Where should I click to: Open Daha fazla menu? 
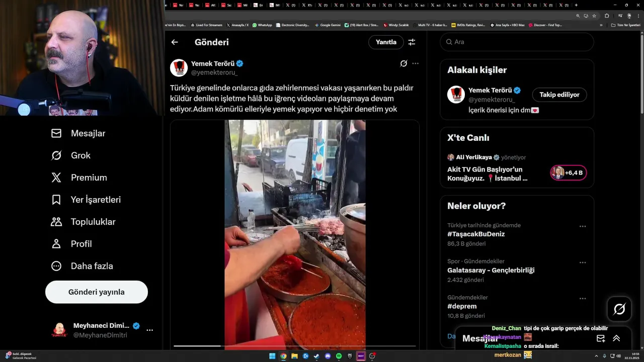(x=82, y=266)
